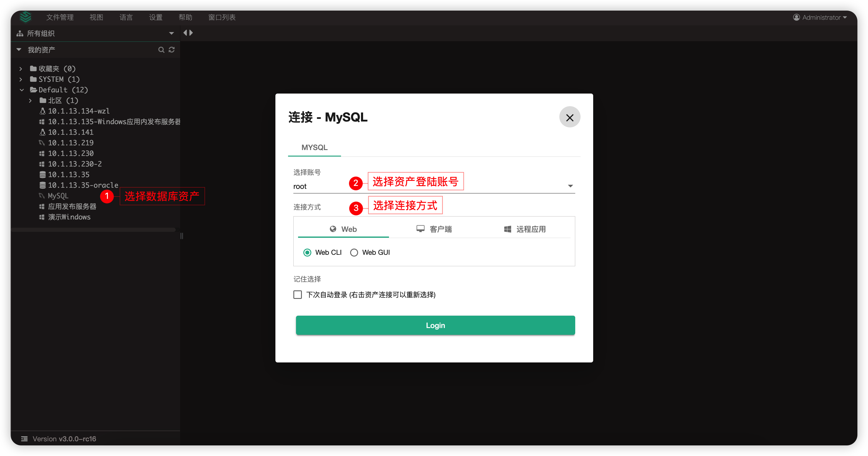Open the Administrator account menu
The height and width of the screenshot is (456, 868).
tap(820, 17)
